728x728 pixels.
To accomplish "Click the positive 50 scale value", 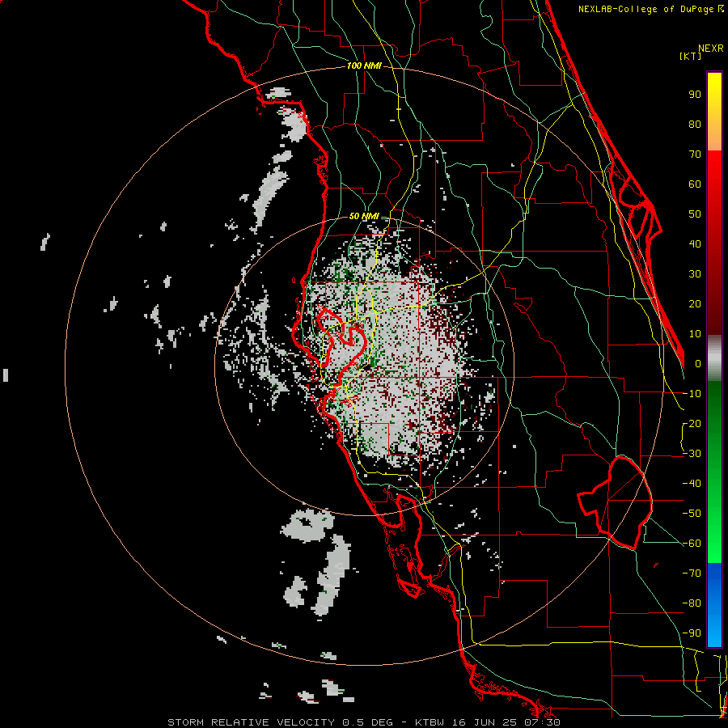I will pos(695,214).
